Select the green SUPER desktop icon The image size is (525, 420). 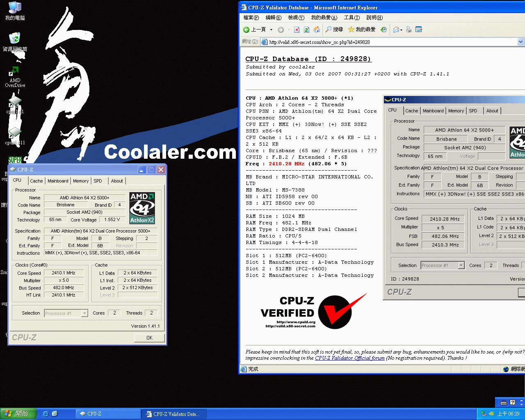(15, 160)
